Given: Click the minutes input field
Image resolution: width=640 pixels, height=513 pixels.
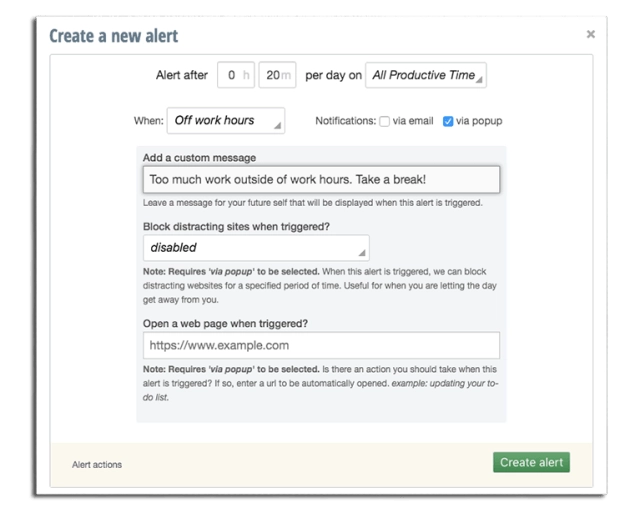Looking at the screenshot, I should tap(276, 75).
